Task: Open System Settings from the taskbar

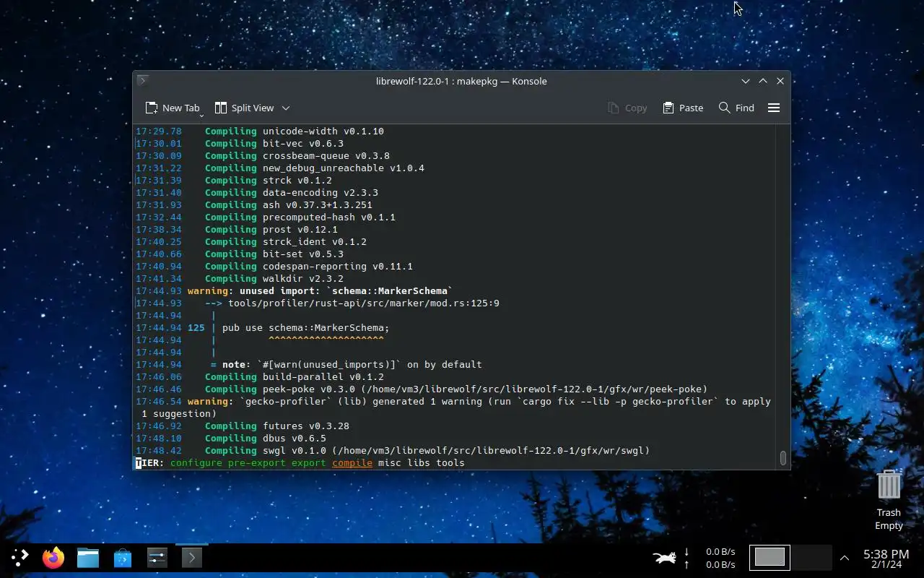Action: (157, 557)
